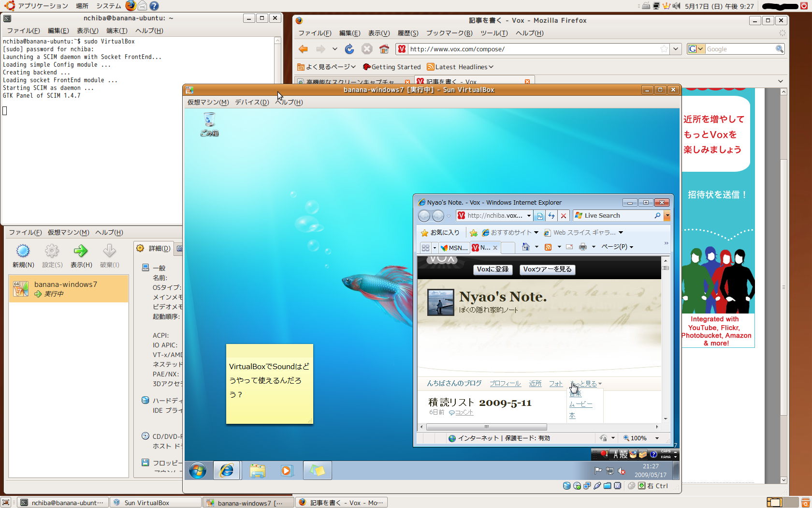Select the banana-windows7 VM in the manager list

[69, 289]
